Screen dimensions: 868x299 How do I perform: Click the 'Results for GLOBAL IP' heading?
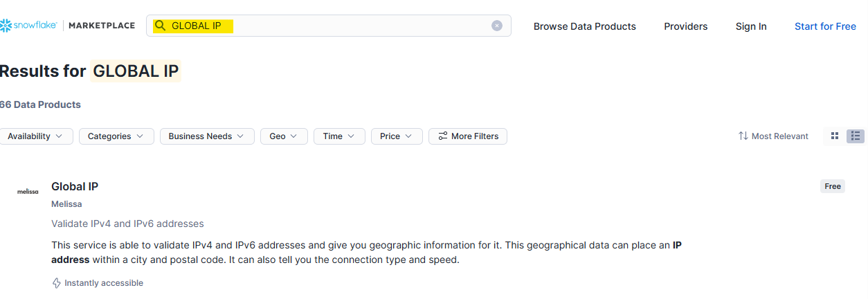point(90,71)
